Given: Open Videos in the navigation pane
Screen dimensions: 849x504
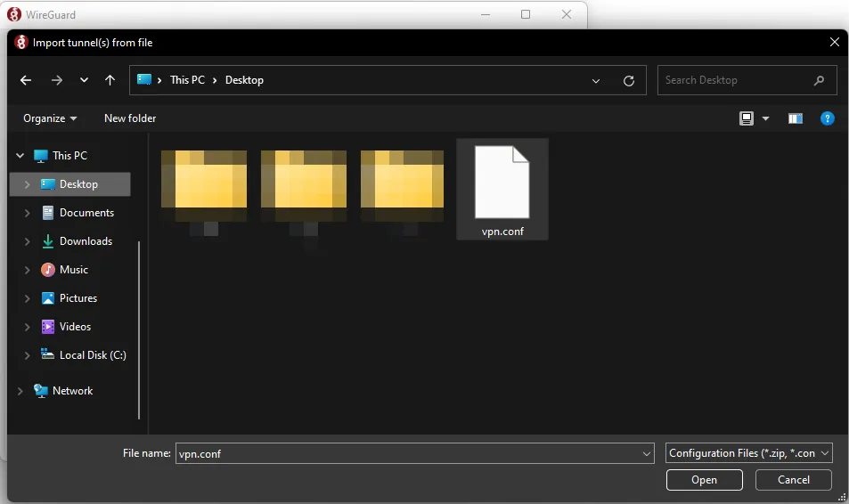Looking at the screenshot, I should click(x=75, y=327).
